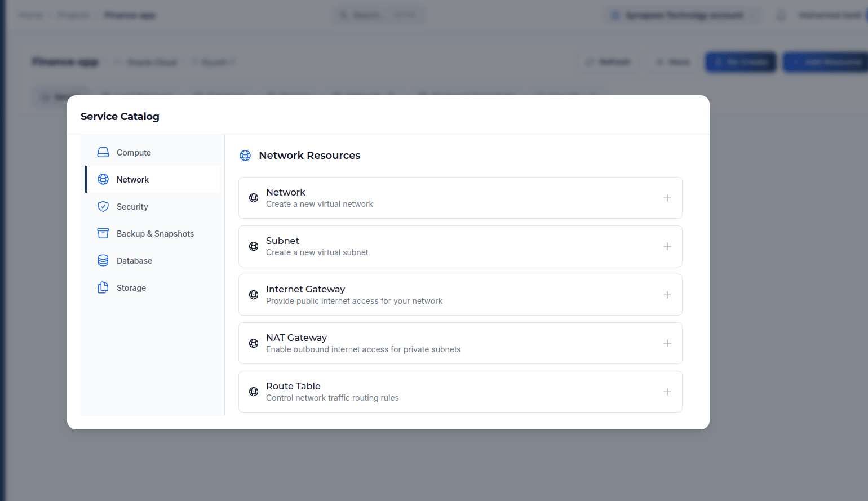Click globe icon on Internet Gateway card
Image resolution: width=868 pixels, height=501 pixels.
tap(254, 295)
